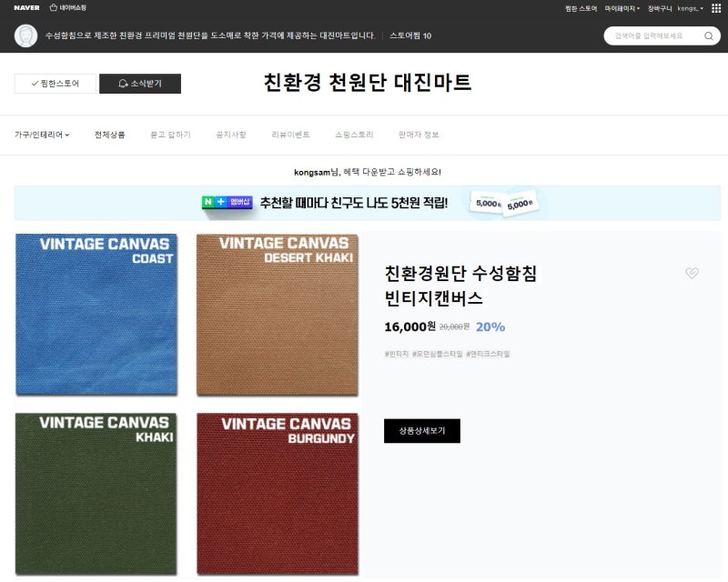Expand 마이페이지 dropdown
728x582 pixels.
[622, 8]
